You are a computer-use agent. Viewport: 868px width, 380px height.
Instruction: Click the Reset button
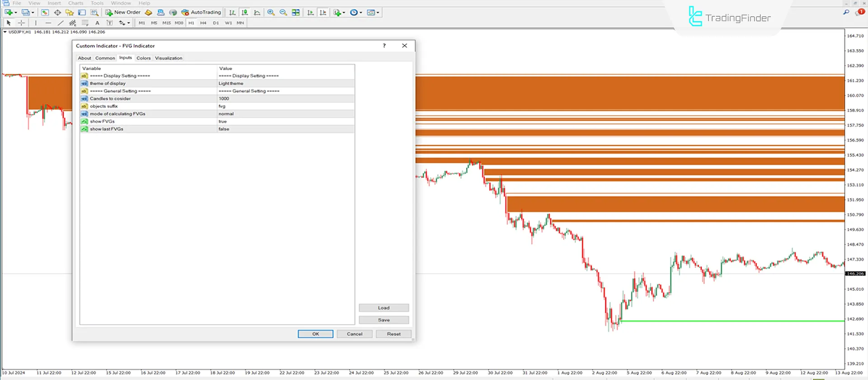point(393,334)
